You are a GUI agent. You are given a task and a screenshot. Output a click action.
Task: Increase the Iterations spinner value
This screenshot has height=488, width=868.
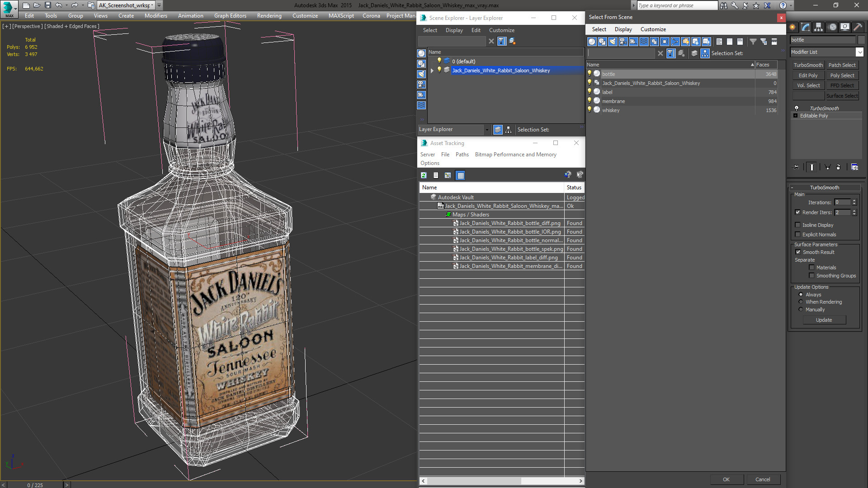tap(854, 201)
